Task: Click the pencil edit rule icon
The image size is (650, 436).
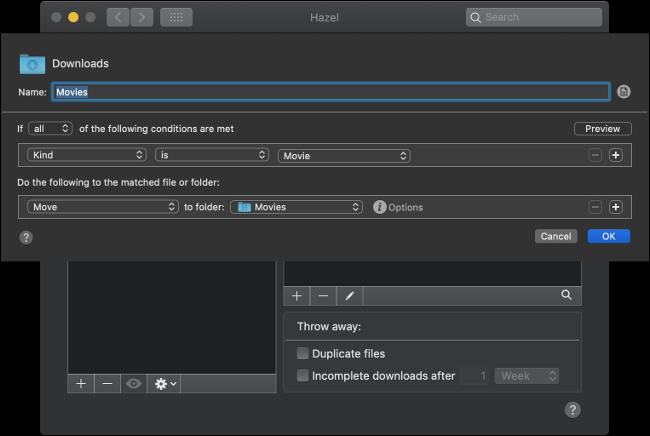Action: point(349,296)
